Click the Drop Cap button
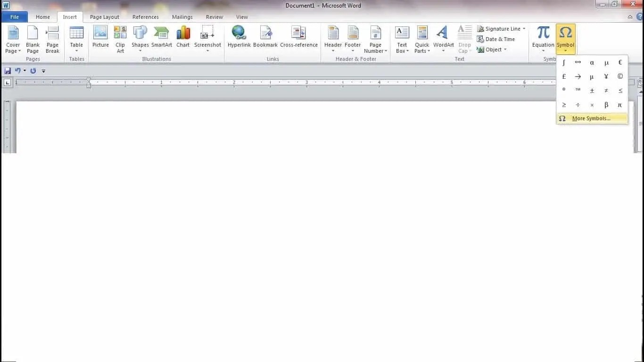This screenshot has width=644, height=362. [464, 40]
